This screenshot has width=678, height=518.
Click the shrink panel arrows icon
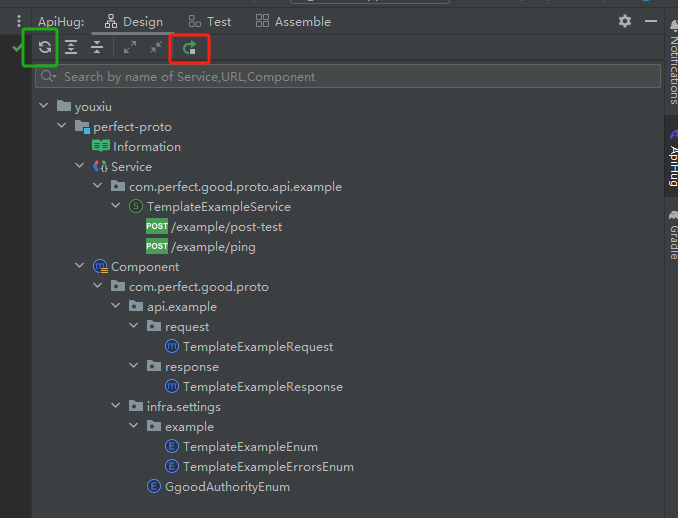[156, 47]
